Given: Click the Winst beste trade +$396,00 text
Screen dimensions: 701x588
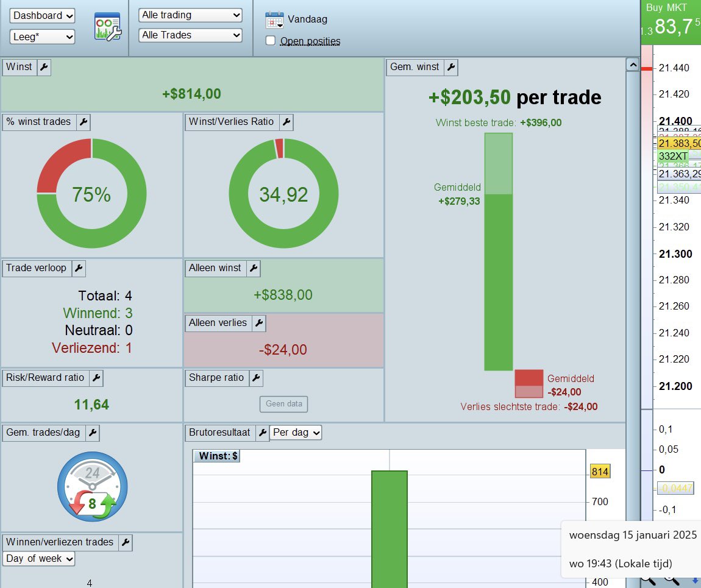Looking at the screenshot, I should (x=499, y=123).
